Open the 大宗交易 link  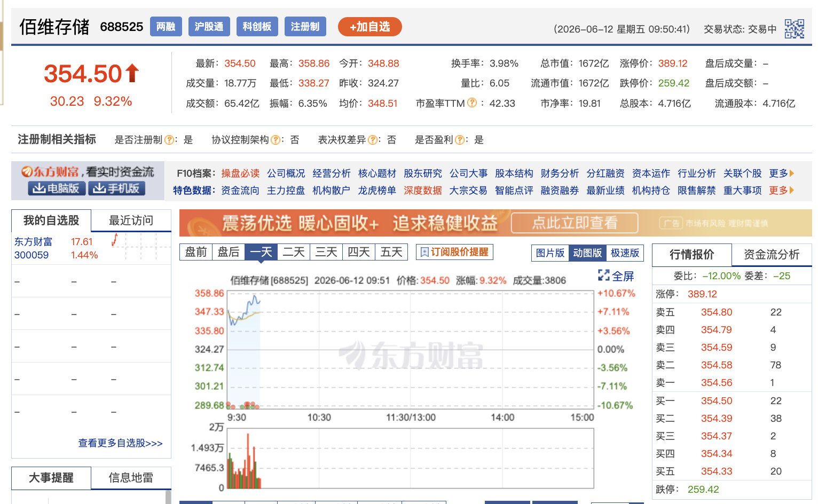pyautogui.click(x=468, y=191)
